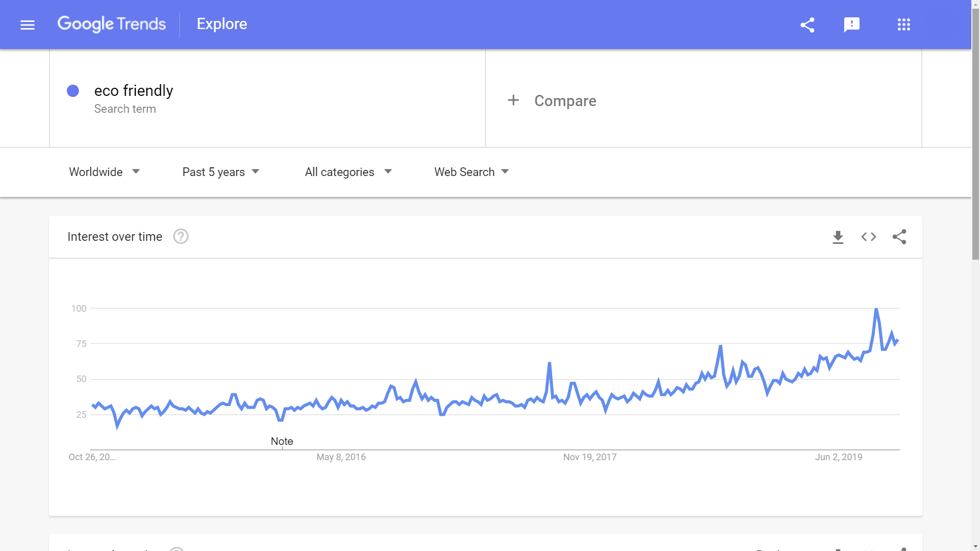This screenshot has height=551, width=980.
Task: Click the embed code icon
Action: 869,237
